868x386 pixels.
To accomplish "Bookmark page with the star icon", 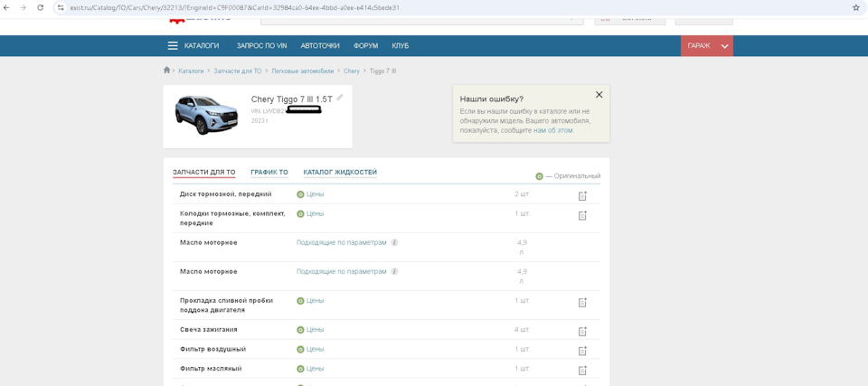I will pos(856,8).
